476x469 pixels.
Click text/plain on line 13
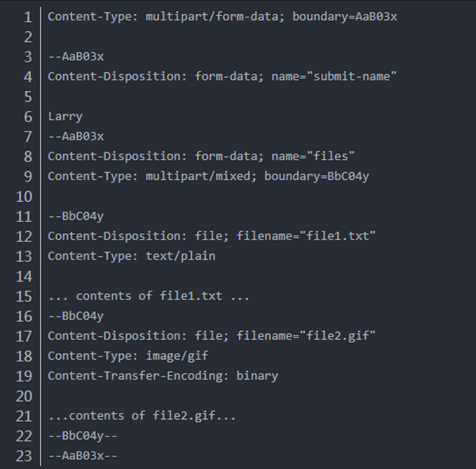[181, 256]
